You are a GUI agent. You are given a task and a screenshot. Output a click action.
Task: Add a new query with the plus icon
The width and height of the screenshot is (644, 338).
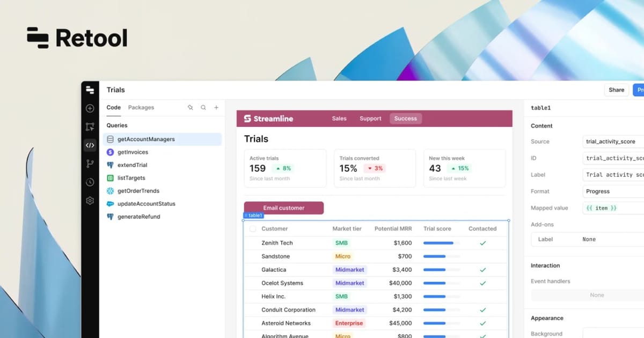[216, 107]
